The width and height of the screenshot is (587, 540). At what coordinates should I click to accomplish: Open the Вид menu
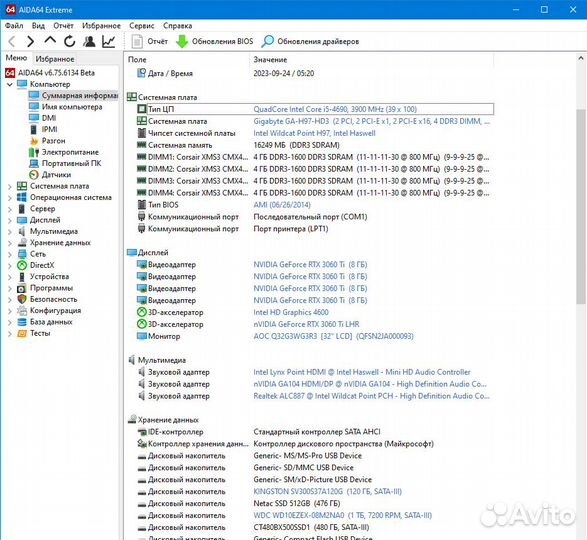pyautogui.click(x=38, y=25)
